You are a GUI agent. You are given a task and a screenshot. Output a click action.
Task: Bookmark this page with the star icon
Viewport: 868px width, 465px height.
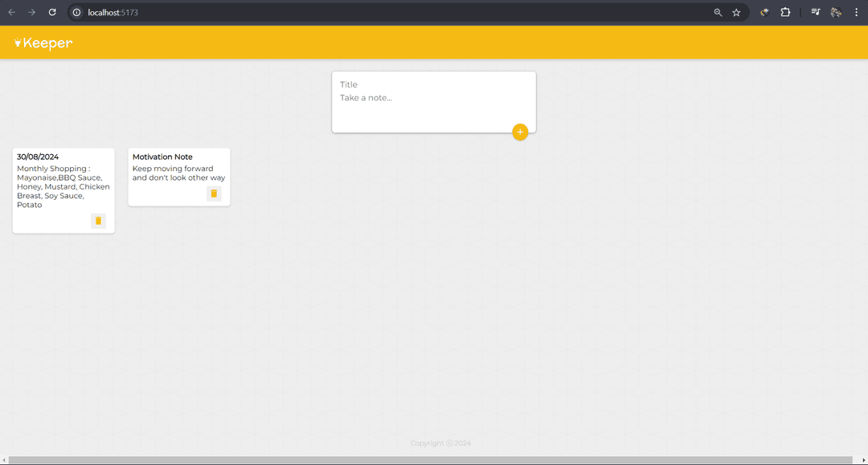point(736,12)
